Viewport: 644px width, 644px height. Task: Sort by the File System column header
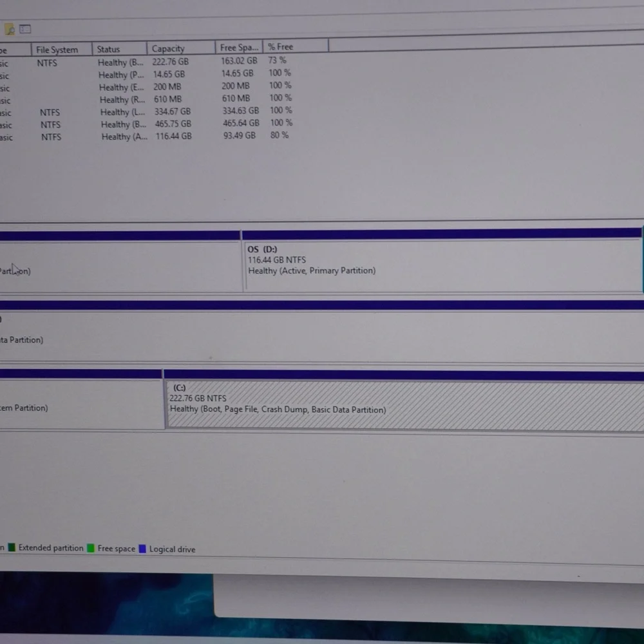pos(57,50)
